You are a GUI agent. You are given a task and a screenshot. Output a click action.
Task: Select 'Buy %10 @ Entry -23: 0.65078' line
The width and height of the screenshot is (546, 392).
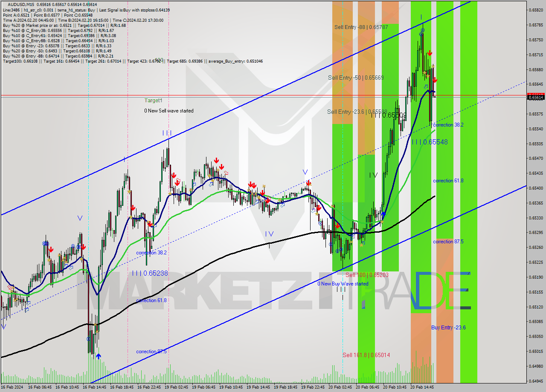57,46
